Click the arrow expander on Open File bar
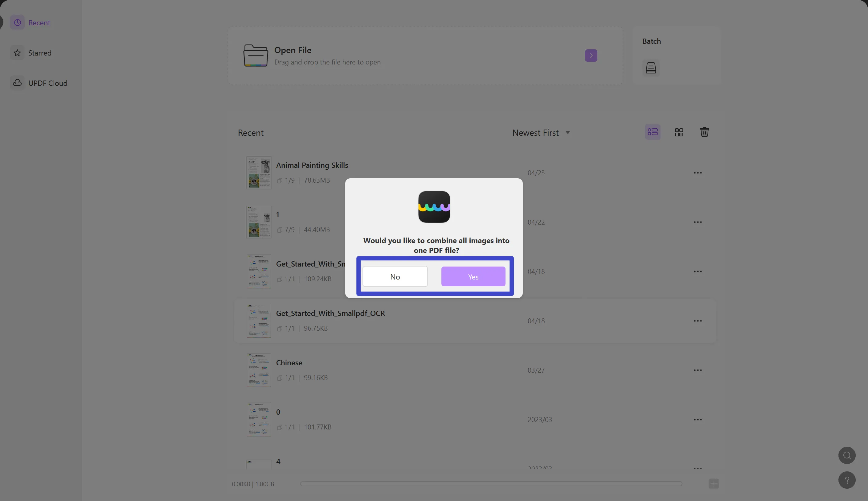 click(592, 56)
